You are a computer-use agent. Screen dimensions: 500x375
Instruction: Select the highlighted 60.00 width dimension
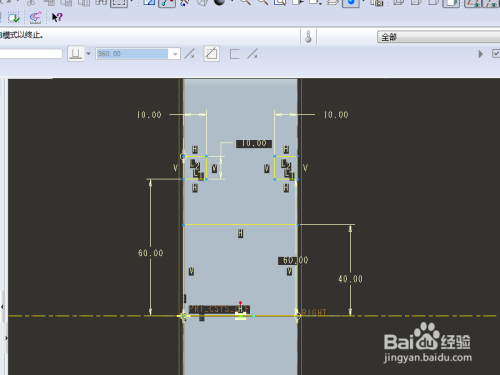coord(293,260)
